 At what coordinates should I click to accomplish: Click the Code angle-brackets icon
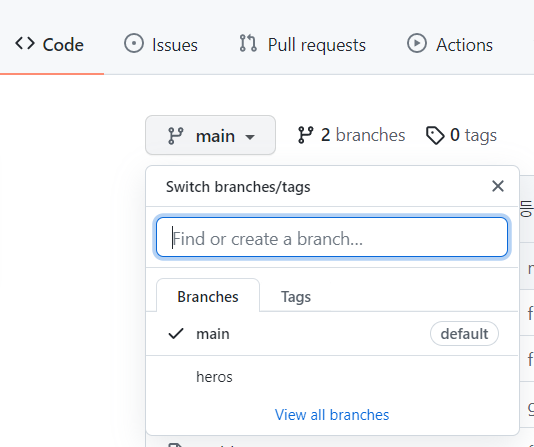[x=25, y=44]
